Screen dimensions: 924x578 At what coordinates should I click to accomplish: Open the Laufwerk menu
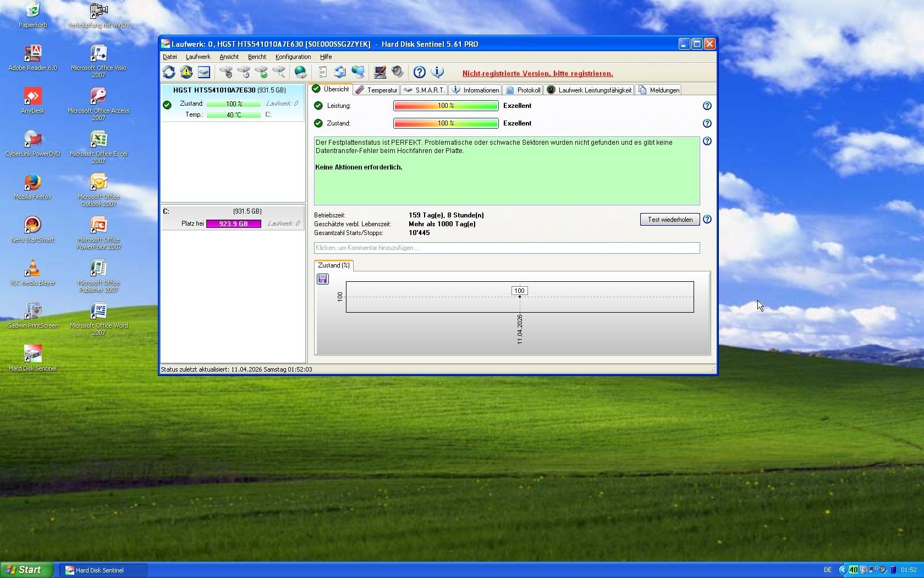[198, 57]
